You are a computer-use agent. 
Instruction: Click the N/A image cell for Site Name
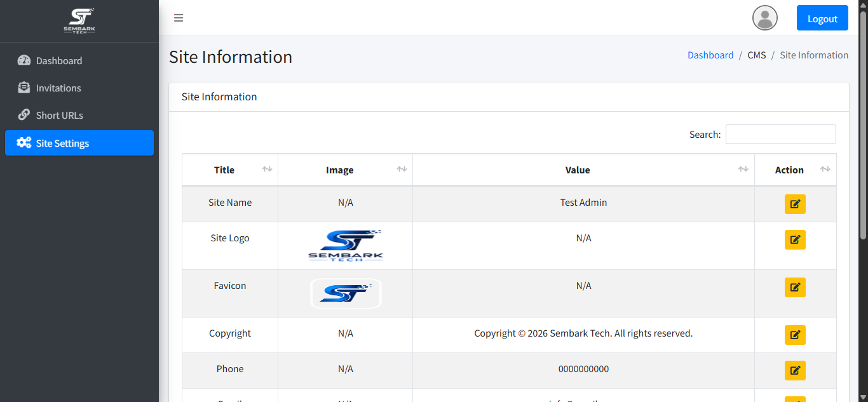(x=346, y=203)
